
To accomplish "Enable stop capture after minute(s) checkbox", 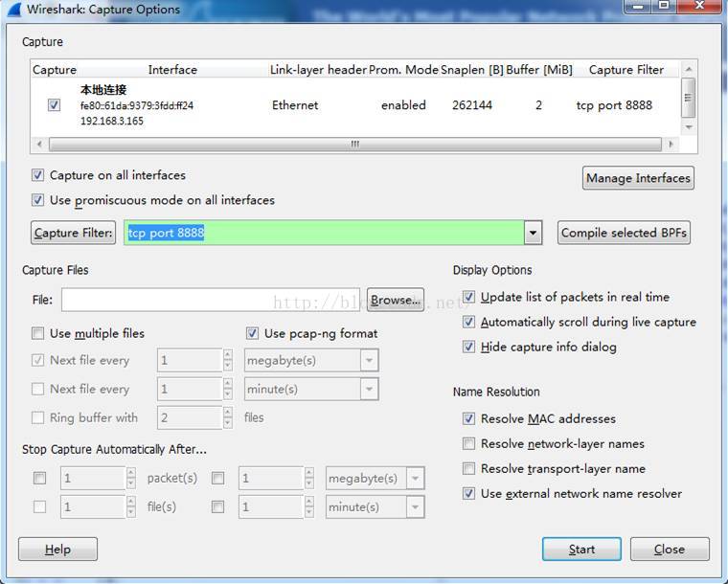I will coord(217,506).
